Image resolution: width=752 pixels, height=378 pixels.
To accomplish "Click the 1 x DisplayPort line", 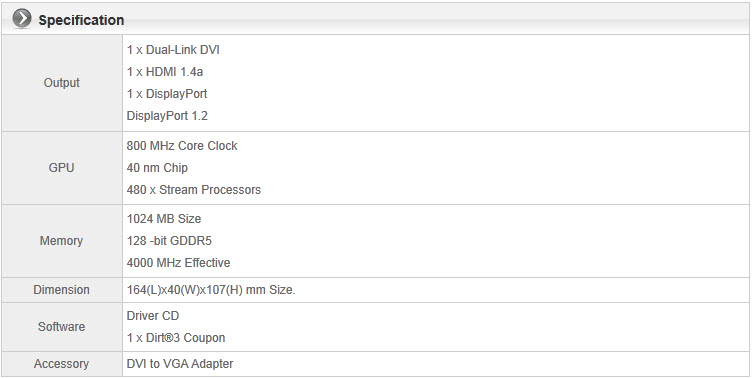I will point(167,94).
